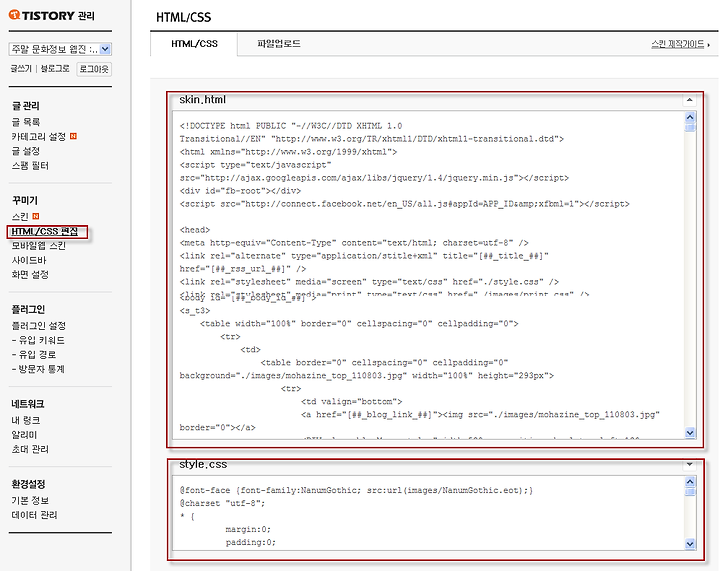This screenshot has width=720, height=571.
Task: Click the 꾸미기 section heading
Action: pos(25,201)
